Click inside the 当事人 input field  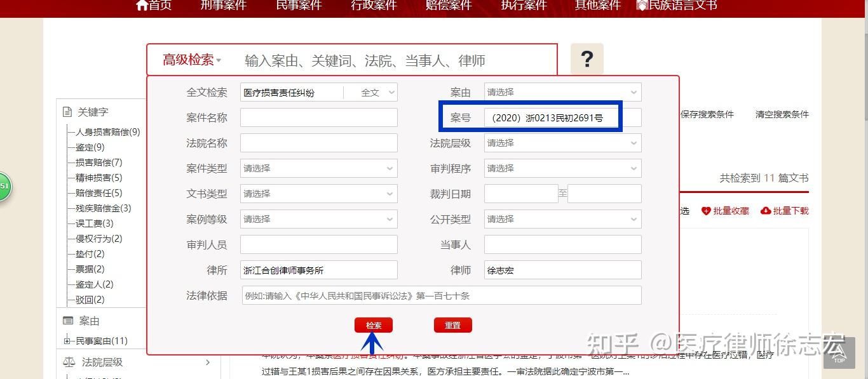562,244
